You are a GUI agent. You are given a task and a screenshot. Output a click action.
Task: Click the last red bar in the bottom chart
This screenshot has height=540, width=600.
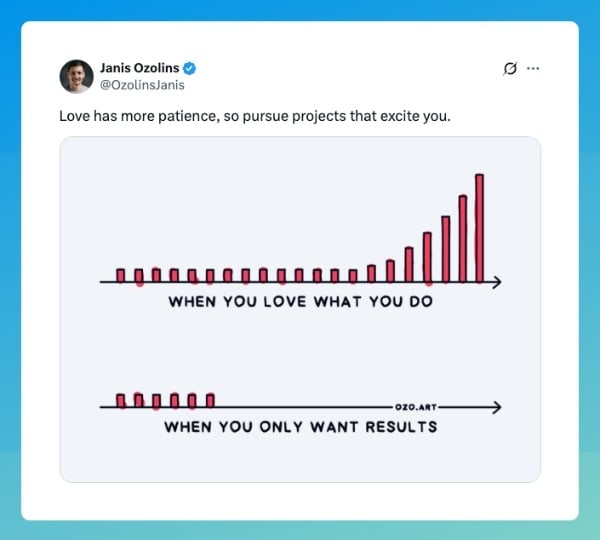[x=210, y=400]
